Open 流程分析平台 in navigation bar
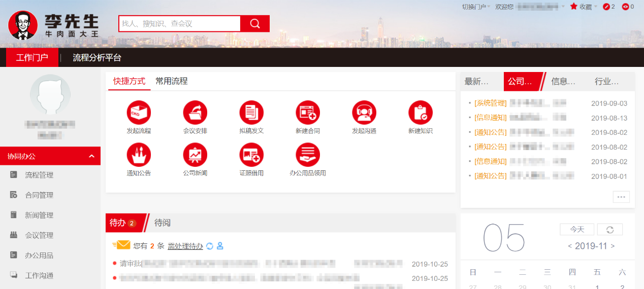Screen dimensions: 644x289 tap(97, 58)
